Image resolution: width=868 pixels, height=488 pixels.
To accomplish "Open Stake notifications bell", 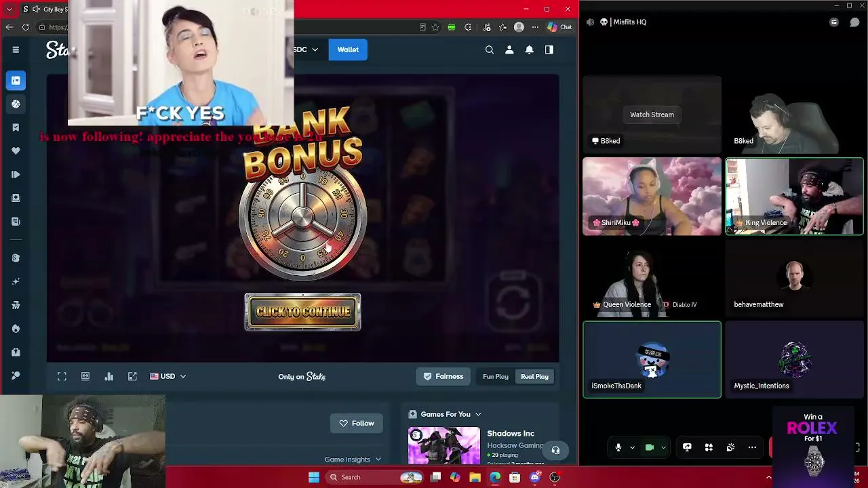I will (530, 49).
